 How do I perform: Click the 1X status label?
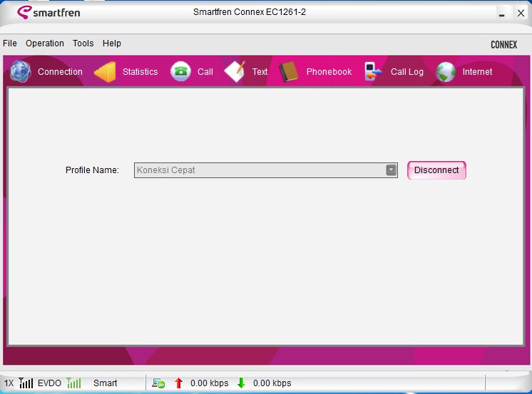9,383
